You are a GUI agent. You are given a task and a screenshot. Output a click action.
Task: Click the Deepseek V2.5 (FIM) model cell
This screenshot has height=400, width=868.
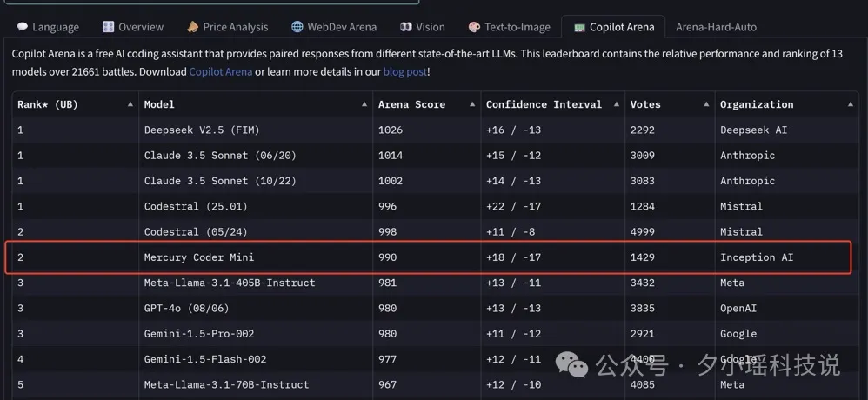point(202,130)
